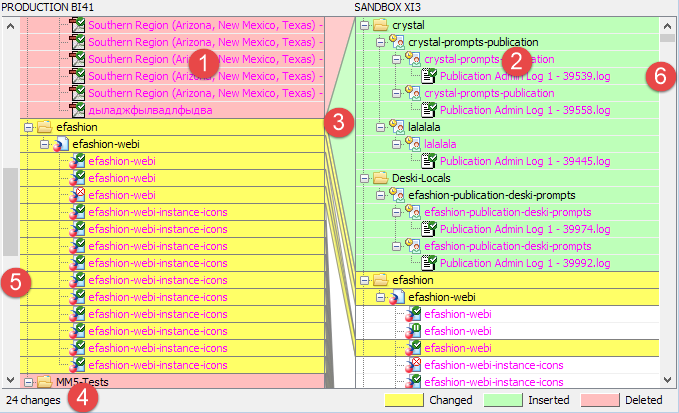The width and height of the screenshot is (679, 413).
Task: Click the efashion folder icon in the PRODUCTION BI41 tree
Action: 45,127
